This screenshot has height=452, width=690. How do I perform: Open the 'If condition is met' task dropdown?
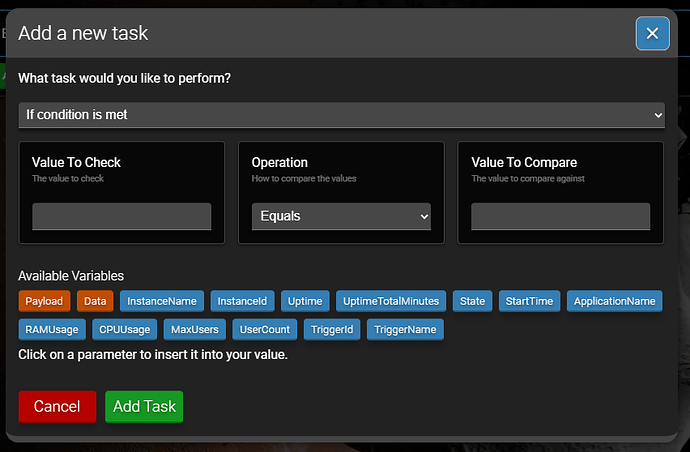pos(341,115)
